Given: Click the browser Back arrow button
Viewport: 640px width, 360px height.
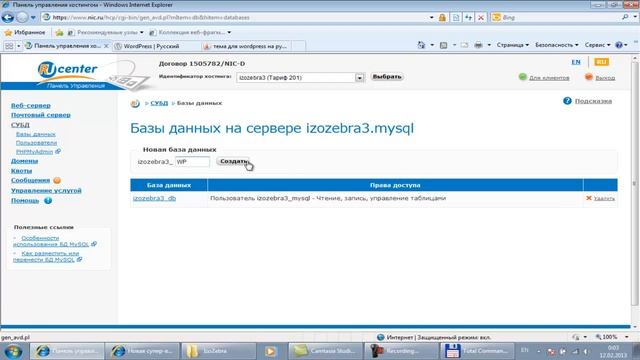Looking at the screenshot, I should (x=8, y=18).
